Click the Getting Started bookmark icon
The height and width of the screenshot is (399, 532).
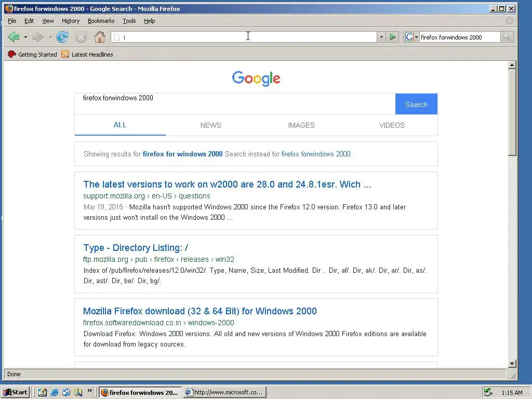coord(11,54)
